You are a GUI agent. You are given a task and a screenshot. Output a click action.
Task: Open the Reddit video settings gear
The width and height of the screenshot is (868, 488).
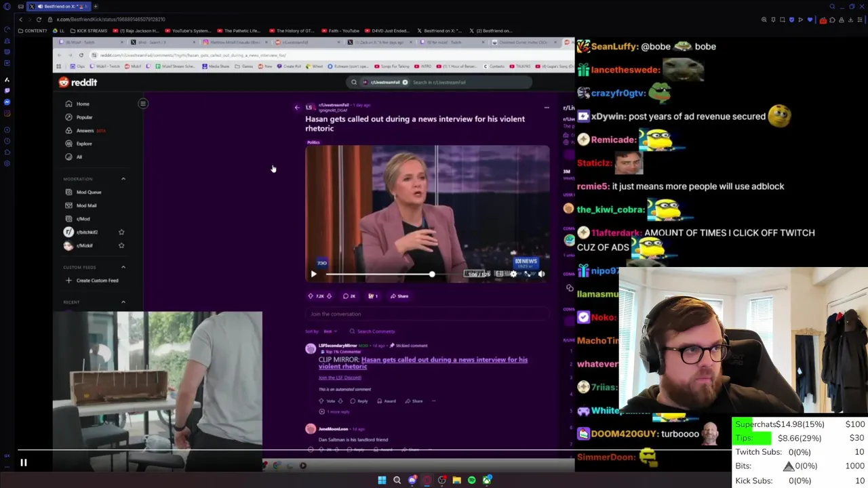(x=513, y=274)
